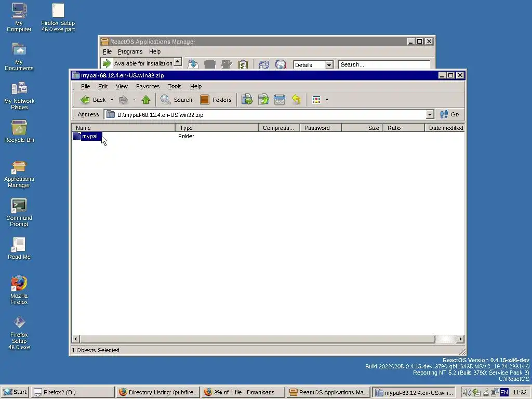532x399 pixels.
Task: Open Programs menu in Applications Manager
Action: click(130, 51)
